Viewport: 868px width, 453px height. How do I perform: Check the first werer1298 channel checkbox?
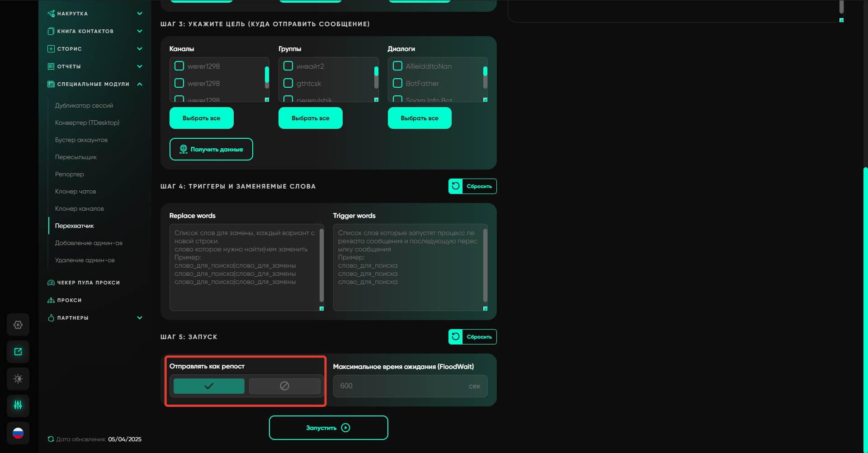pyautogui.click(x=179, y=66)
